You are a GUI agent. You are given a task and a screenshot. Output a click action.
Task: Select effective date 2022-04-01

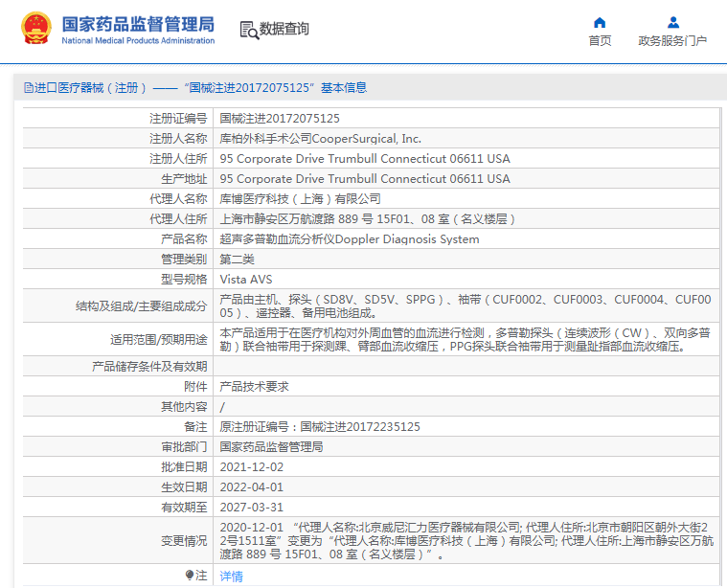[x=251, y=486]
